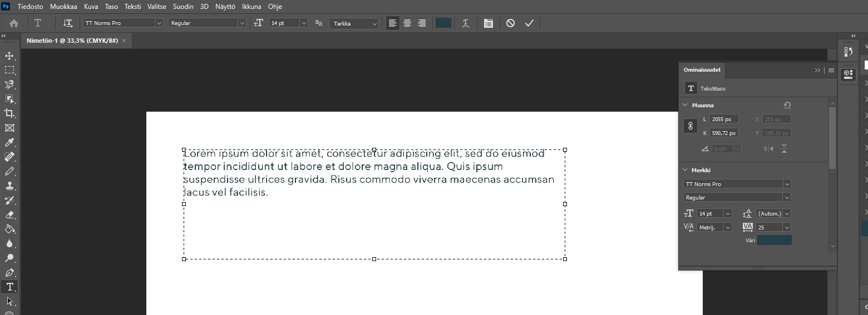Select the Eyedropper tool
The width and height of the screenshot is (868, 315).
point(9,143)
